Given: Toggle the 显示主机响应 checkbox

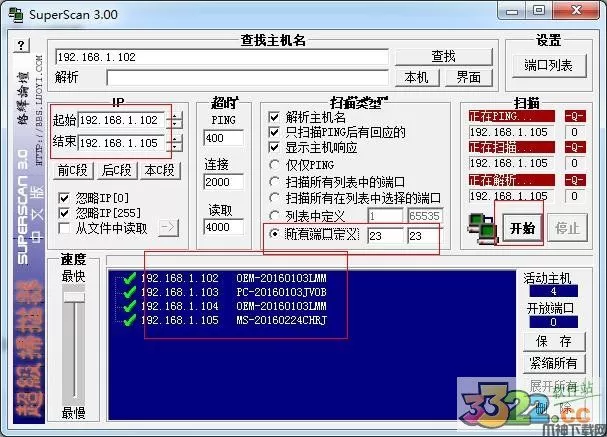Looking at the screenshot, I should pos(274,147).
